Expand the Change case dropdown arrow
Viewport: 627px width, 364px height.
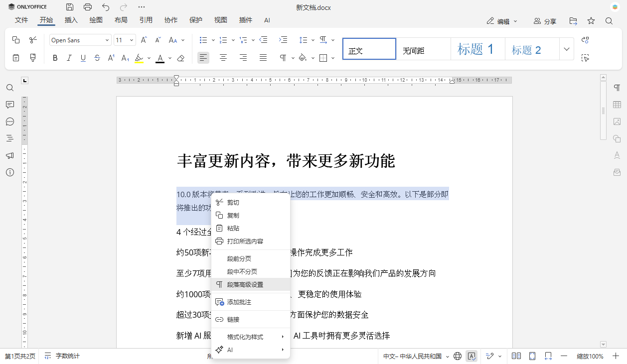(183, 40)
